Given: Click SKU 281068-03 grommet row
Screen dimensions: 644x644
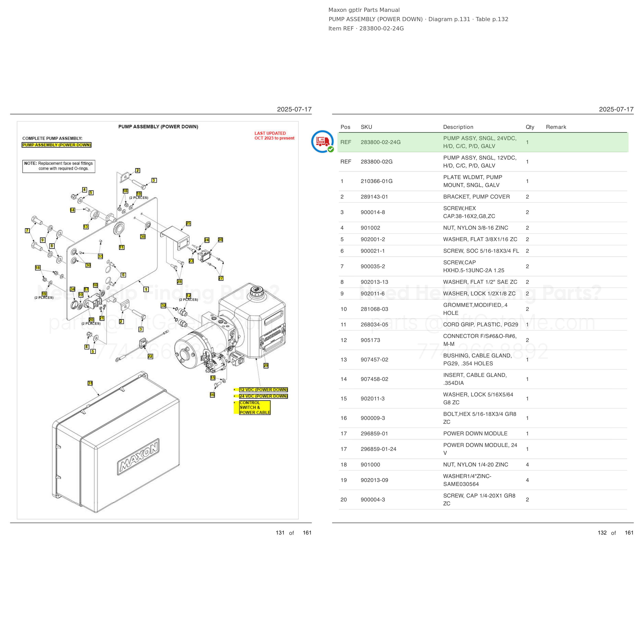Looking at the screenshot, I should tap(483, 309).
